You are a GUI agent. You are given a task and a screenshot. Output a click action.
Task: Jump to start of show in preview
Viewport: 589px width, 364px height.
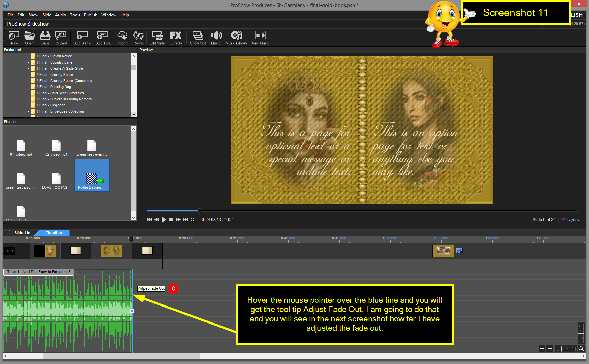coord(149,220)
